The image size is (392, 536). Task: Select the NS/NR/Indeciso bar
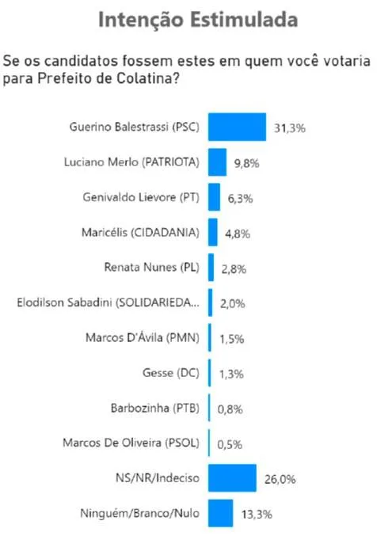coord(232,478)
